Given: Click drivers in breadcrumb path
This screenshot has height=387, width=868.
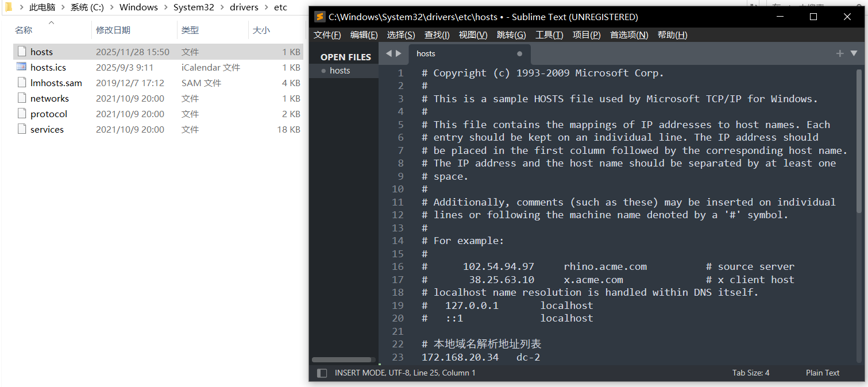Looking at the screenshot, I should [x=243, y=7].
